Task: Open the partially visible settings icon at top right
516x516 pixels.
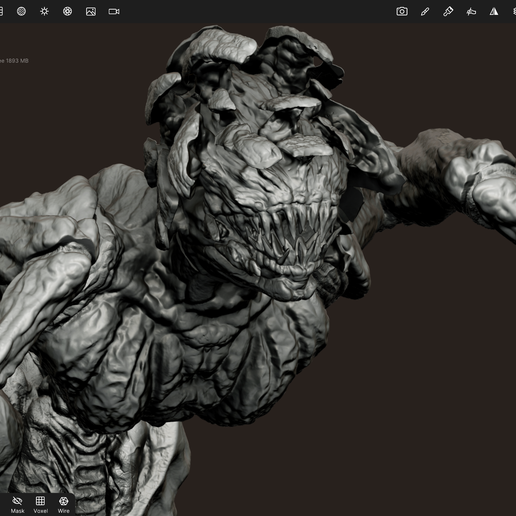Action: click(x=514, y=12)
